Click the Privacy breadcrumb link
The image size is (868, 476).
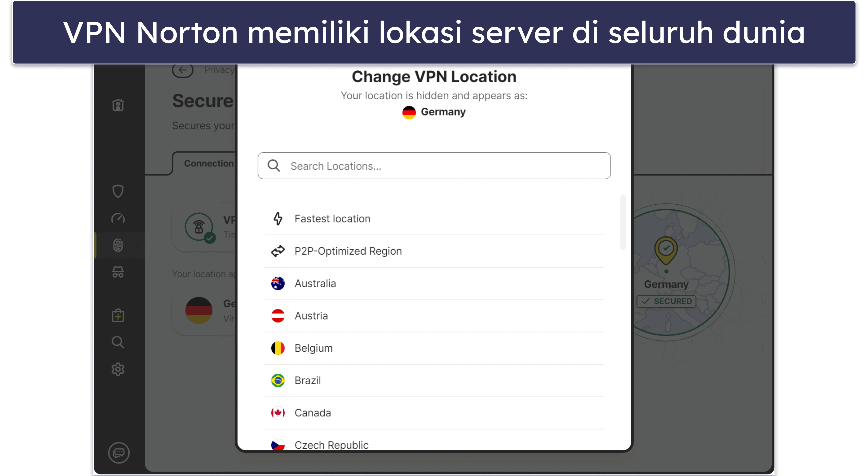(x=219, y=70)
